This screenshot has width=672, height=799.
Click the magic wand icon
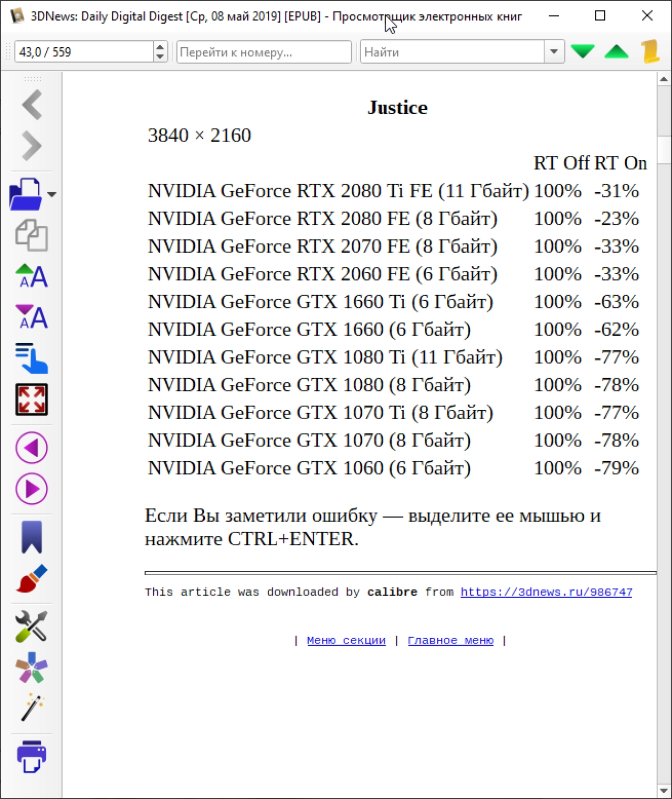[x=32, y=708]
